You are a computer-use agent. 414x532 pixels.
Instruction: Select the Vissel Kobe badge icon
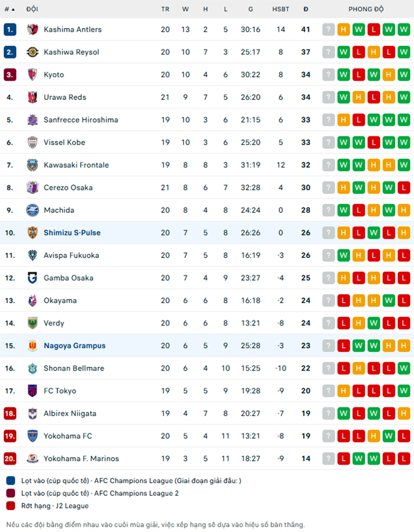pyautogui.click(x=32, y=142)
